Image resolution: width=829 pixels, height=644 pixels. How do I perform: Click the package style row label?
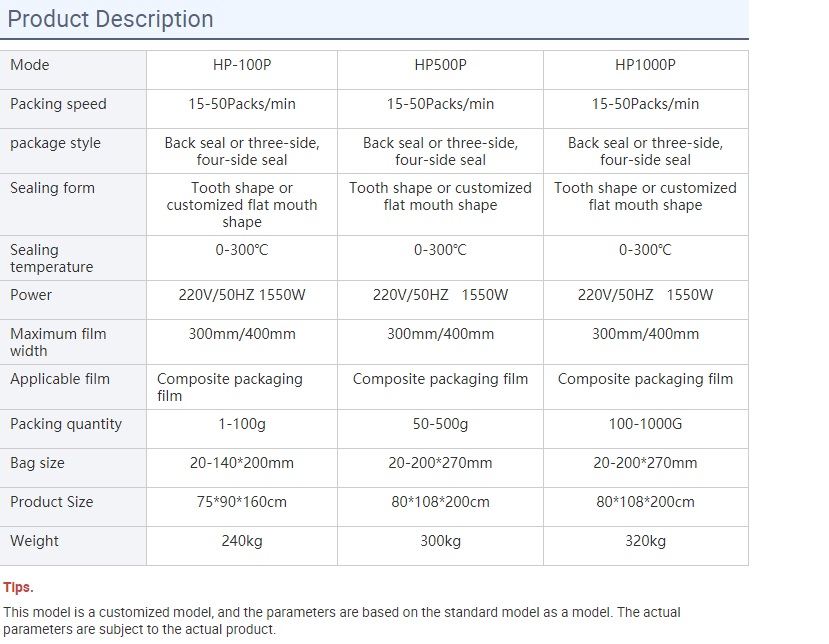click(56, 143)
